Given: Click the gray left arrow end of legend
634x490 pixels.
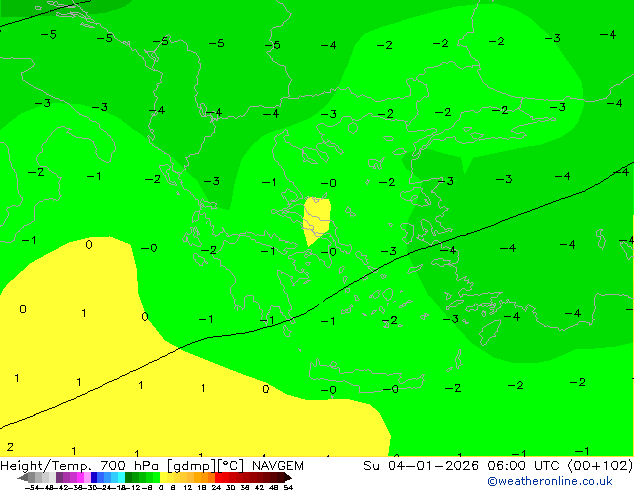Looking at the screenshot, I should (x=23, y=477).
